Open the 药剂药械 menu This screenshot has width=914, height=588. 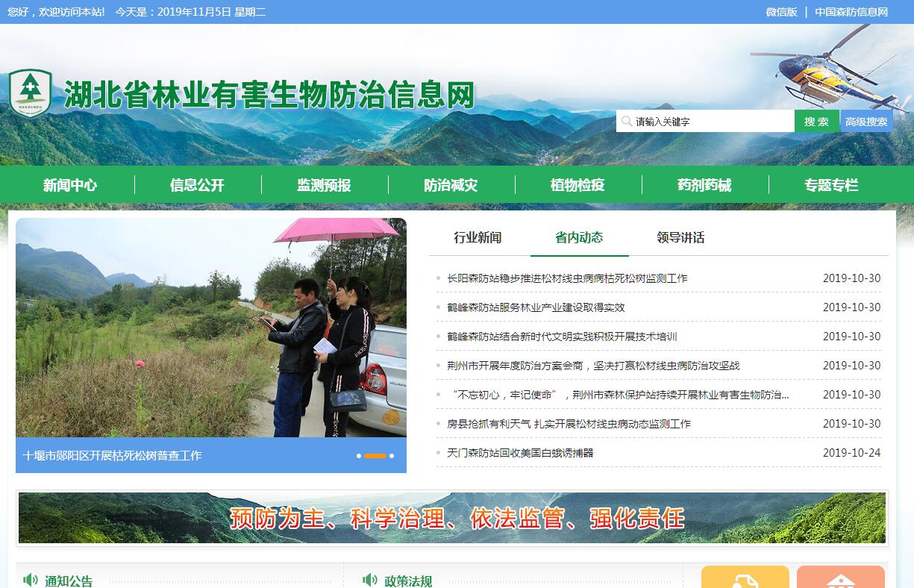(704, 185)
